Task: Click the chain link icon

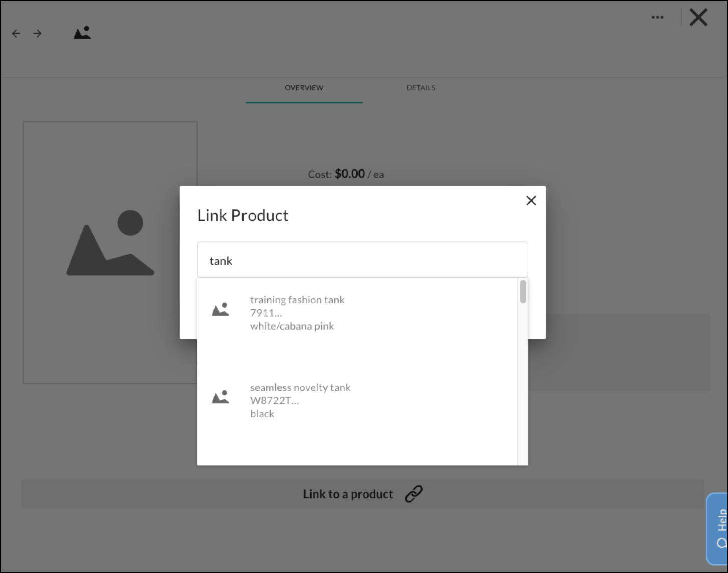Action: pyautogui.click(x=414, y=494)
